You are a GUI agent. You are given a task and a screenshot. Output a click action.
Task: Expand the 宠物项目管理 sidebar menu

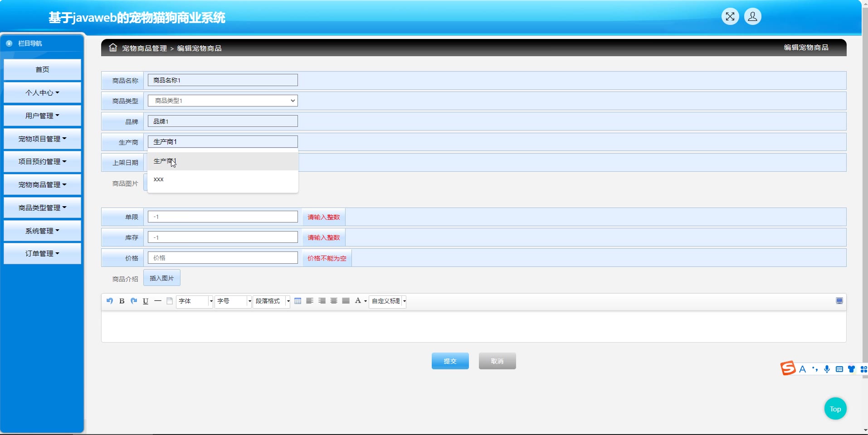coord(42,139)
